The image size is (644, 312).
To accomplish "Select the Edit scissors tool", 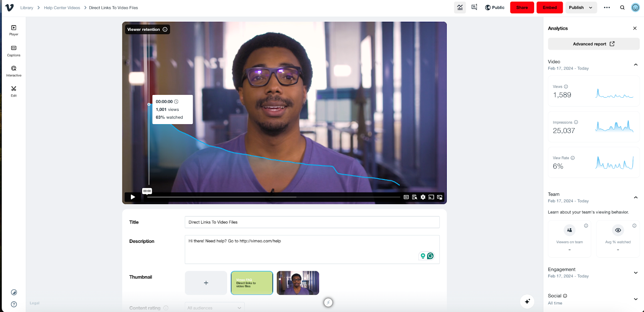I will (x=14, y=91).
